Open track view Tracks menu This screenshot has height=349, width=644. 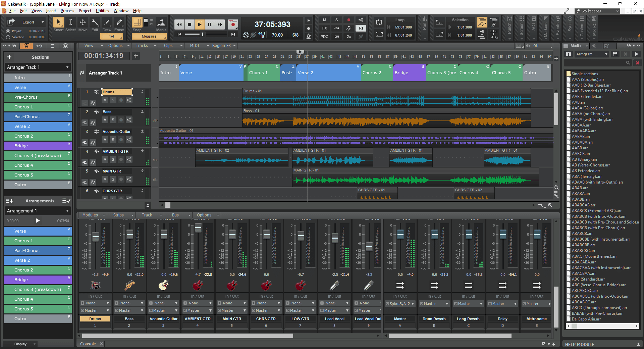coord(146,46)
